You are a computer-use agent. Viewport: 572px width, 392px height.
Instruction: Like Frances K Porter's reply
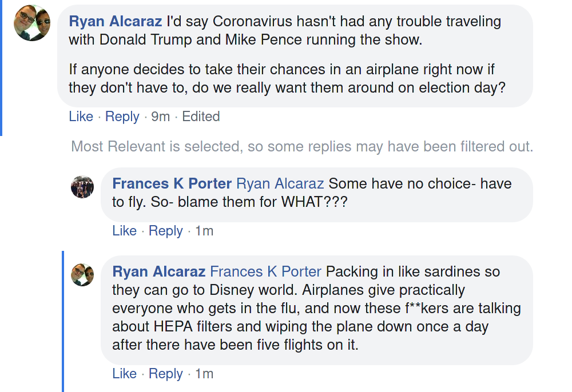(124, 231)
